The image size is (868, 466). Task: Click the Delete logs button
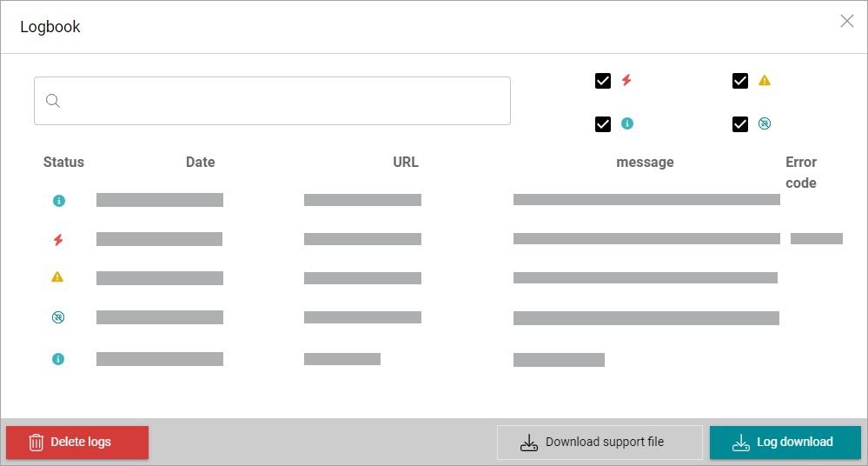pyautogui.click(x=77, y=443)
